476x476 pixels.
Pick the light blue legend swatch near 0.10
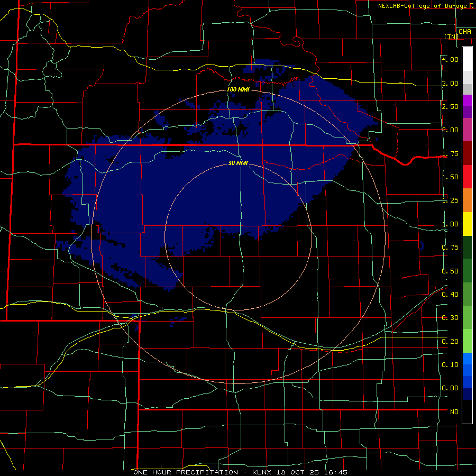467,359
